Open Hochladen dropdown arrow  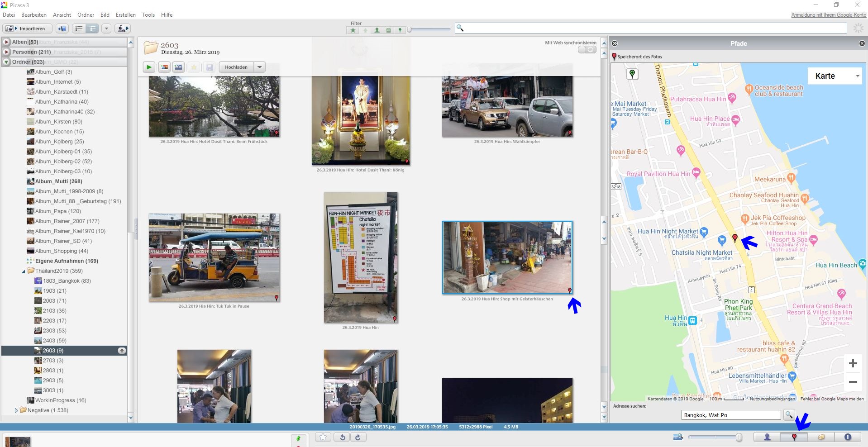coord(260,67)
